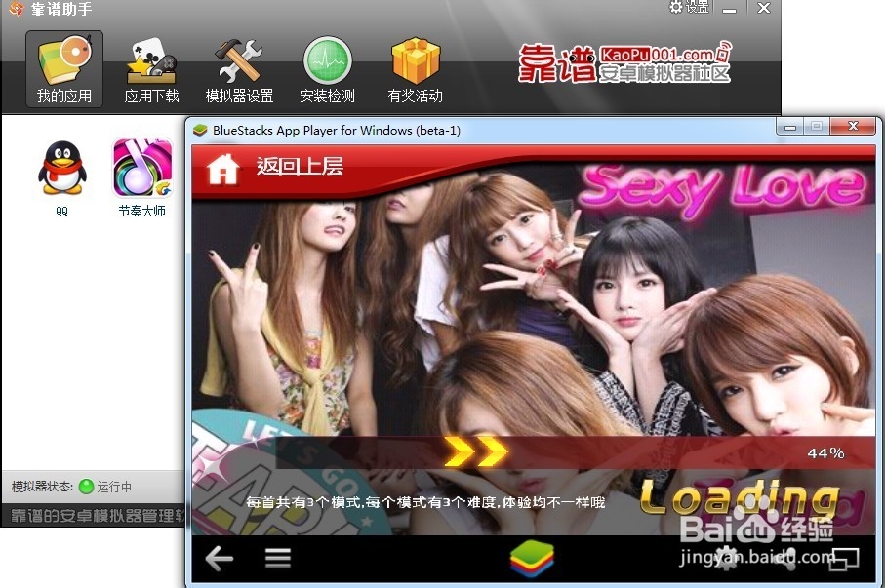Open 设置 gear in 靠谱助手 title bar
The height and width of the screenshot is (588, 885).
(689, 8)
